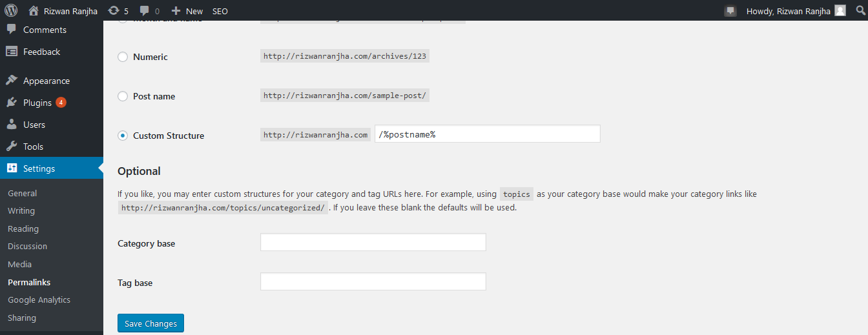Click the Plugins plug icon

[x=12, y=103]
